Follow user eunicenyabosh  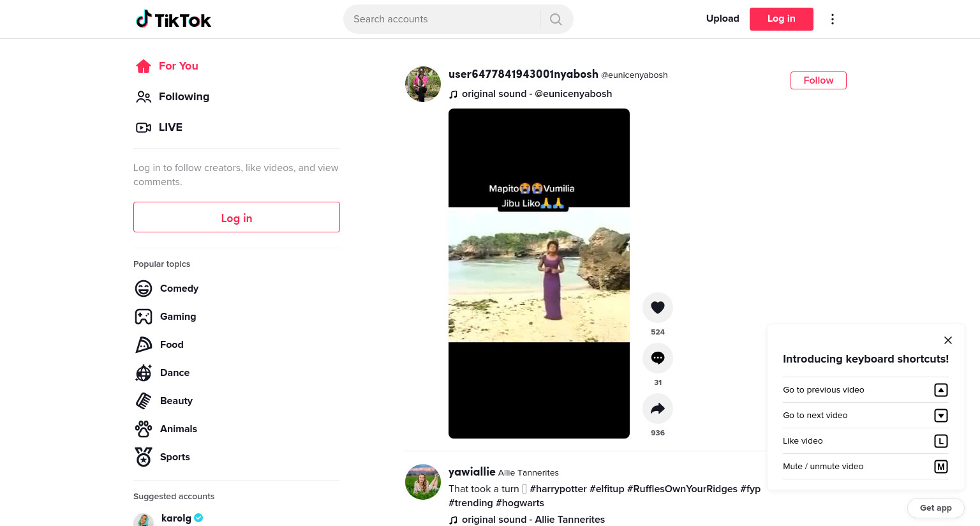(818, 80)
